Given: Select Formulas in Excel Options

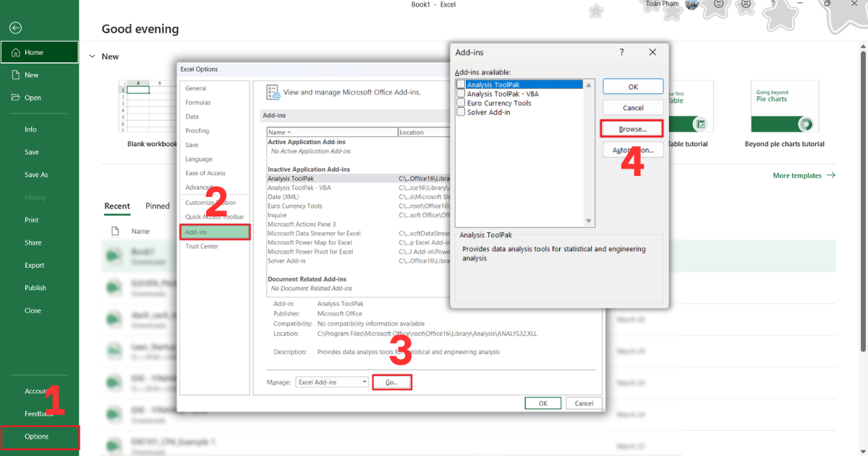Looking at the screenshot, I should [198, 102].
